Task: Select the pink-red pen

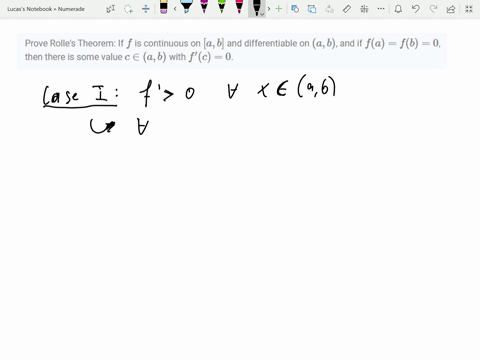Action: pyautogui.click(x=239, y=7)
